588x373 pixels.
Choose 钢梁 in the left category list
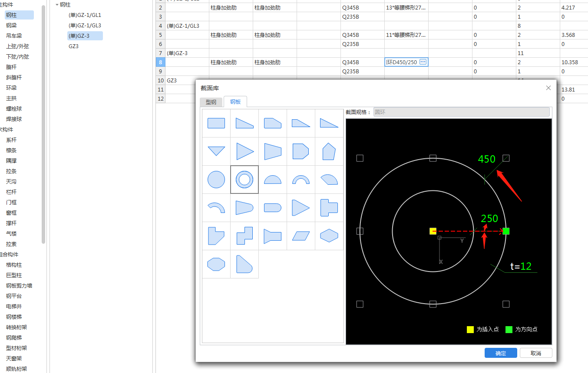click(x=11, y=25)
